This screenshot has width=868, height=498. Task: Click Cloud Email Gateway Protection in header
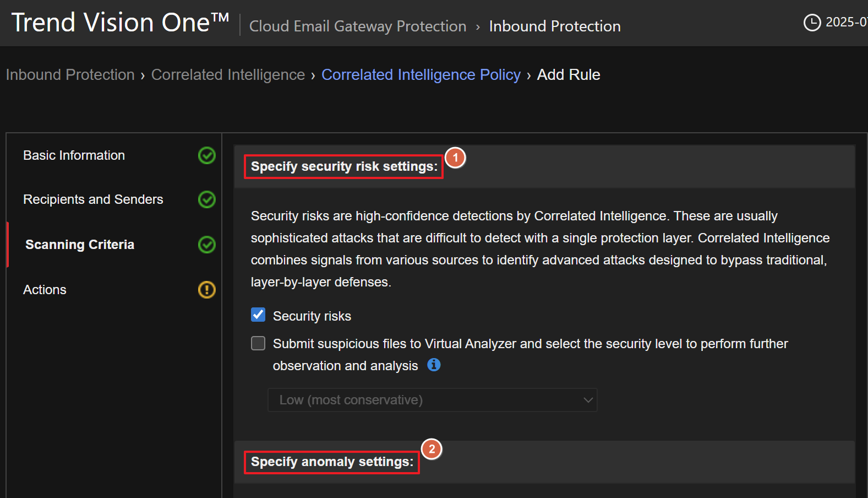(358, 26)
